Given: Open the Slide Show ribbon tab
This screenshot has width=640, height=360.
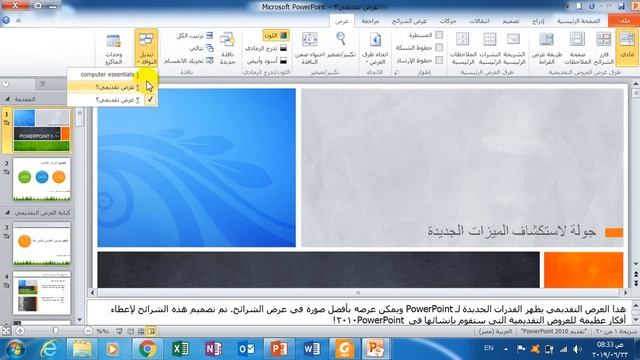Looking at the screenshot, I should (409, 21).
